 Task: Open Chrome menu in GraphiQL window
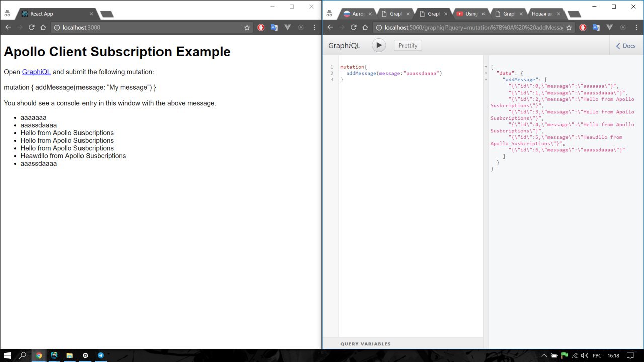click(x=636, y=28)
